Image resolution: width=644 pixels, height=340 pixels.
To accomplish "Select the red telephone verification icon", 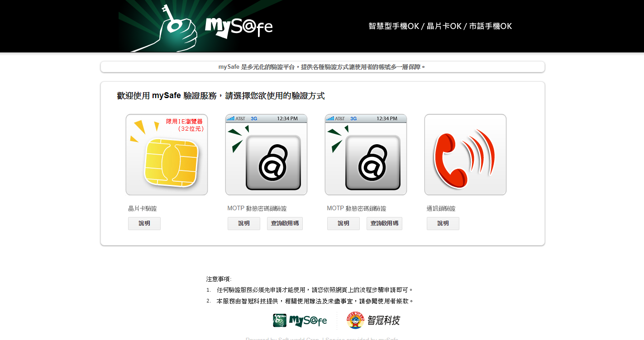I will click(x=465, y=155).
